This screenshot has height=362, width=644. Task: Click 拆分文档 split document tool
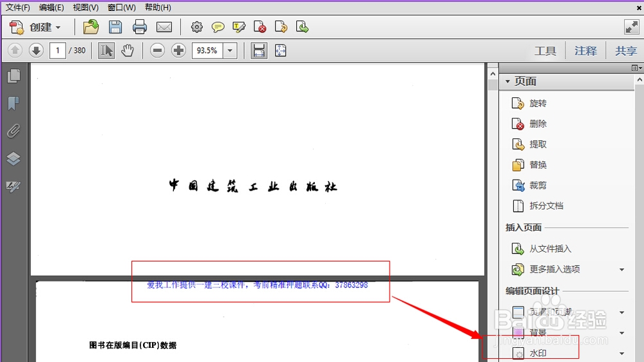click(x=538, y=206)
